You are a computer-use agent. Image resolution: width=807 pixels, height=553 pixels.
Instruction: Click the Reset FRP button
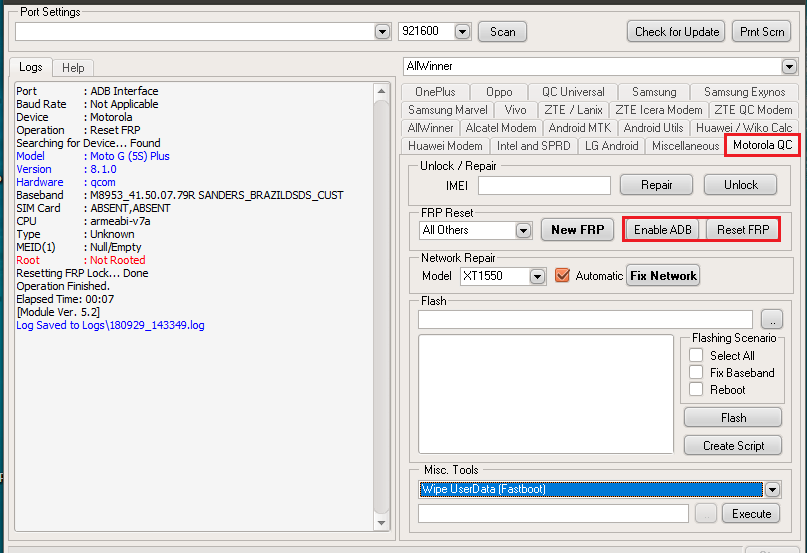click(x=743, y=230)
